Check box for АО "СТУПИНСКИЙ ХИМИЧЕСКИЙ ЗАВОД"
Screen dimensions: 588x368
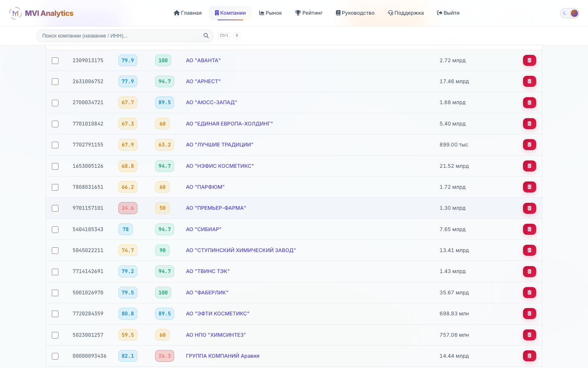pos(55,251)
